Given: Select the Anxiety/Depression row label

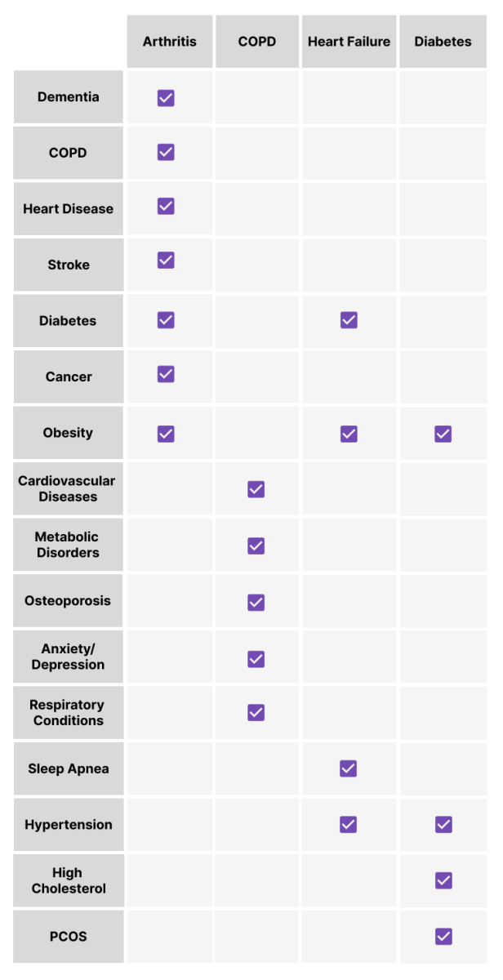Looking at the screenshot, I should [69, 657].
